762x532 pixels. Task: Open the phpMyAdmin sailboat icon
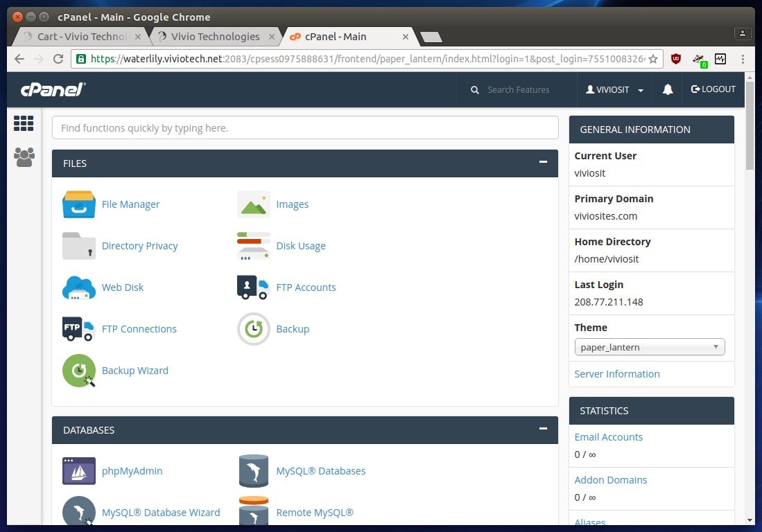pos(79,471)
